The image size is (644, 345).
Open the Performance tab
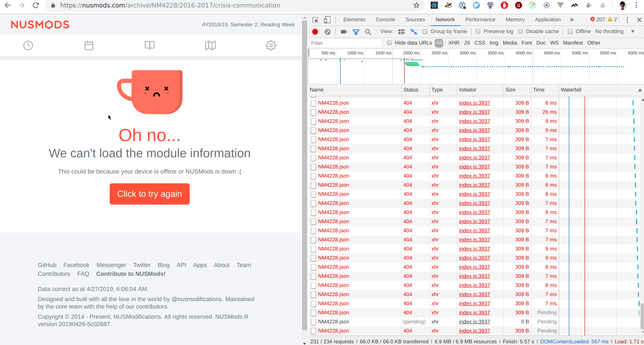[x=480, y=20]
